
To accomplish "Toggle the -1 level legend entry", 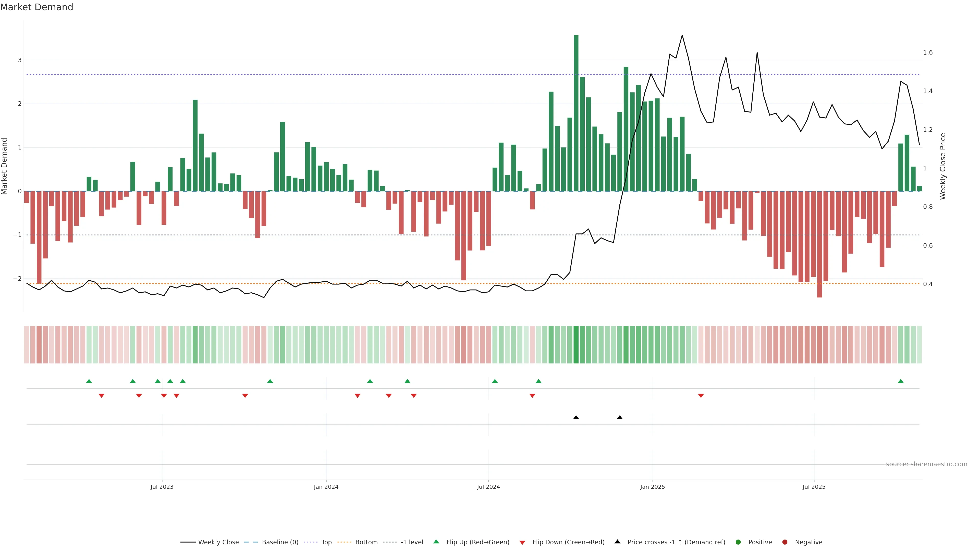I will (x=412, y=542).
